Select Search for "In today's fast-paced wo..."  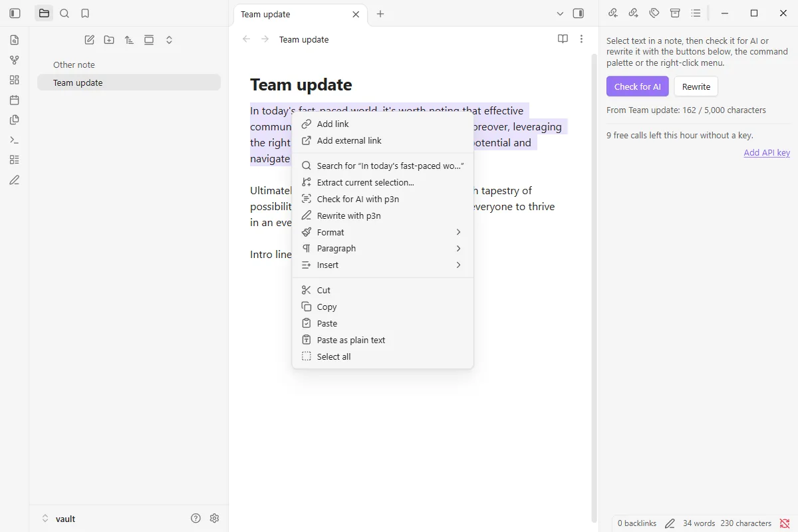point(383,166)
